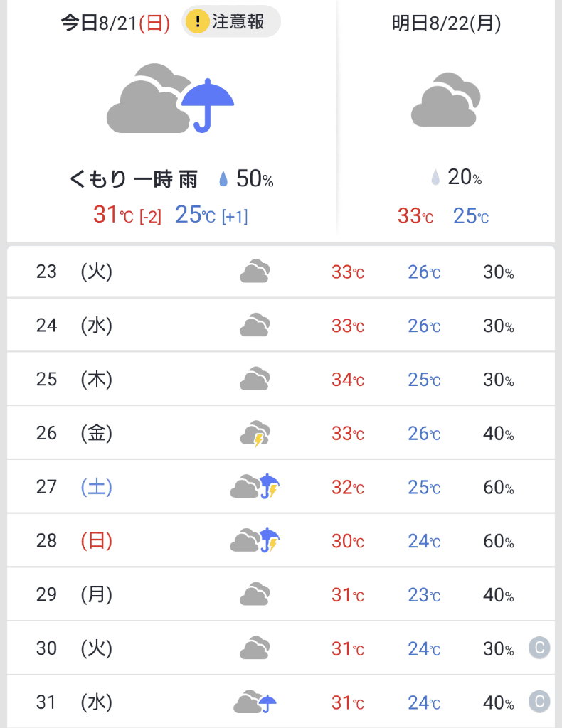
Task: Open the forecast row for 25 (木)
Action: point(280,380)
